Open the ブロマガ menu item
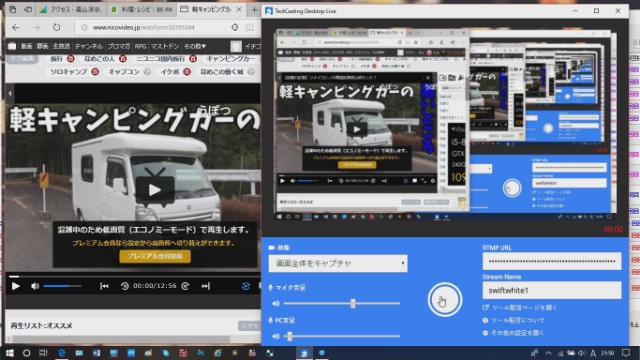This screenshot has height=360, width=640. tap(119, 46)
